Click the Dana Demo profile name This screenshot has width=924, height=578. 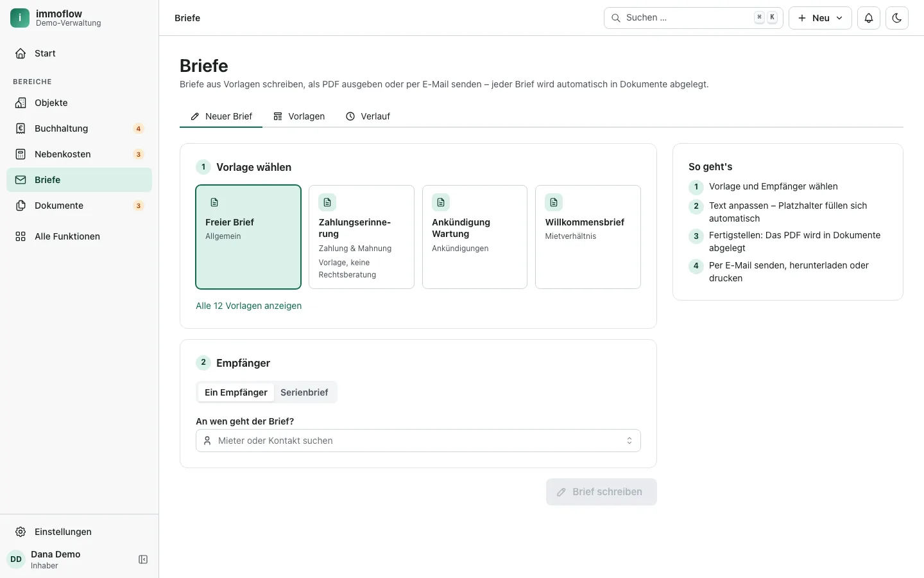point(56,554)
